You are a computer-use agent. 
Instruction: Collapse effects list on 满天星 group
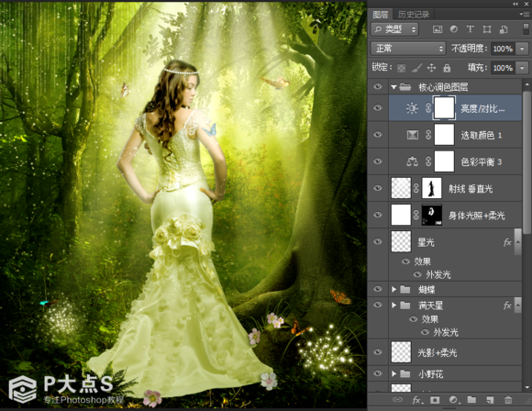point(517,305)
